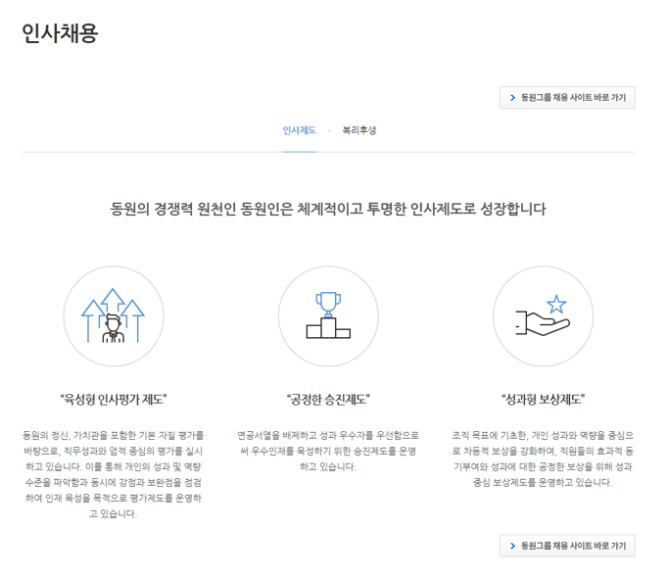
Task: Click the 인사채용 page title
Action: click(60, 33)
